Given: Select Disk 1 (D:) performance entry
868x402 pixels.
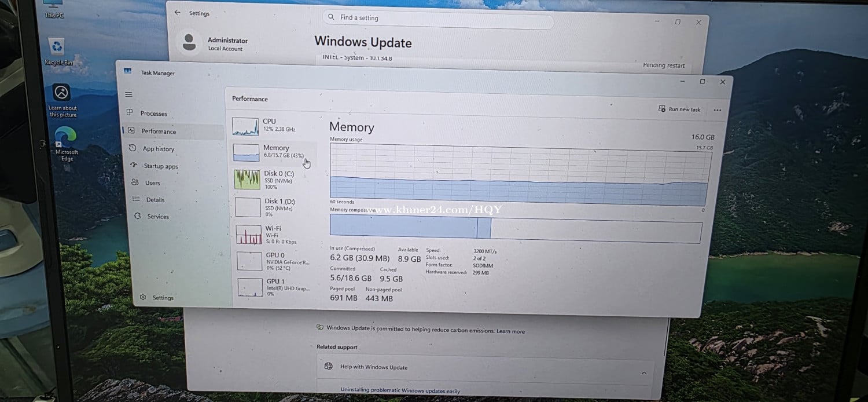Looking at the screenshot, I should pyautogui.click(x=274, y=207).
